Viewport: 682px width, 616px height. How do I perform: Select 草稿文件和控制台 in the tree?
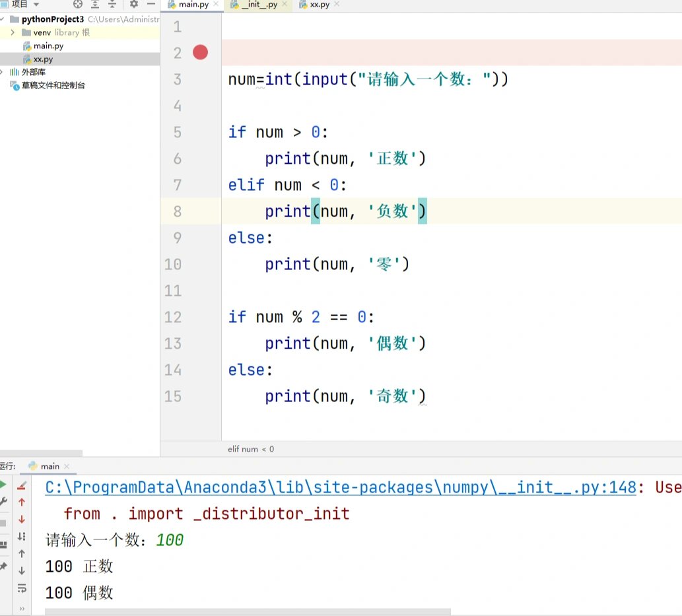53,85
